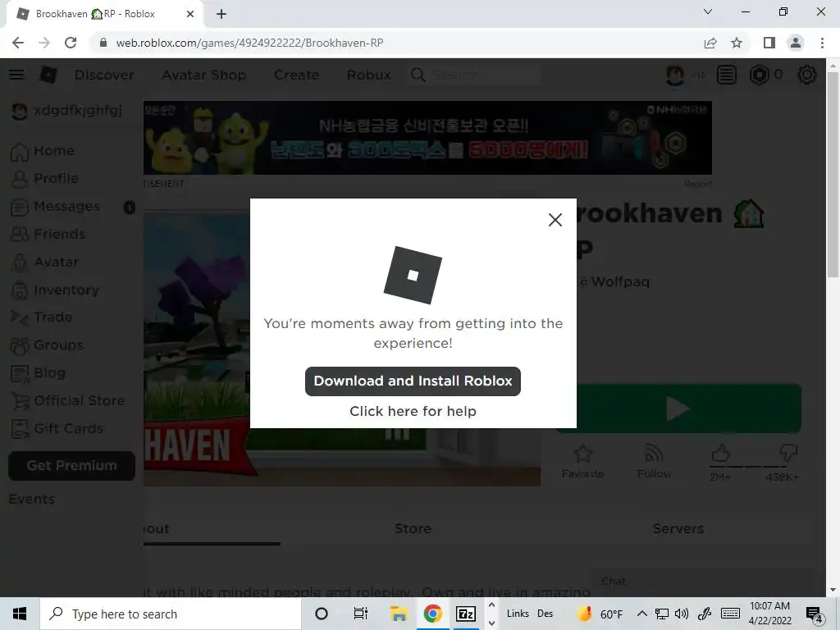
Task: Go to Home in the sidebar
Action: [x=43, y=151]
